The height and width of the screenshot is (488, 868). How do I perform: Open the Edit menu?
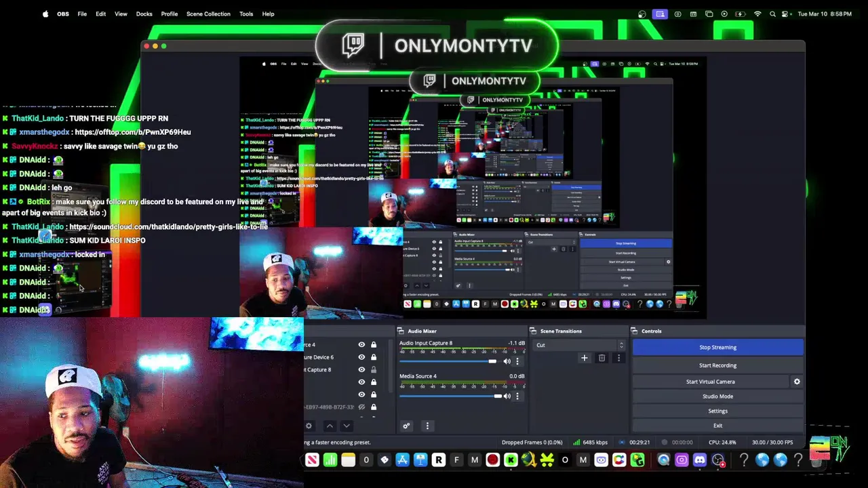100,14
